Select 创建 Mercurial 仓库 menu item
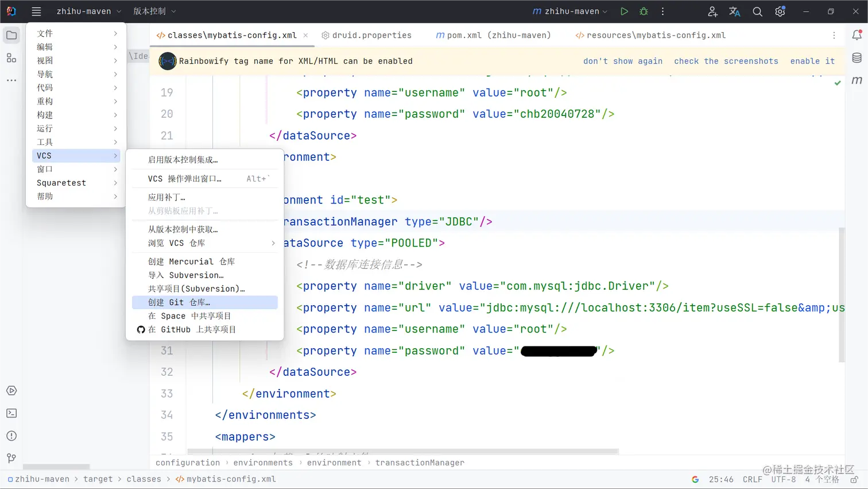Viewport: 868px width, 489px height. 205,261
